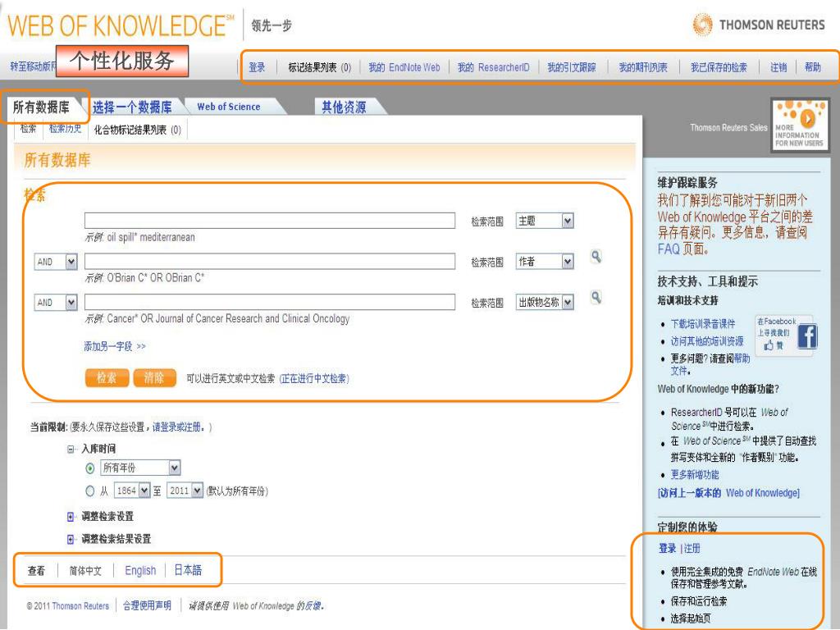Open 合理使用声明 footer link
840x630 pixels.
click(147, 605)
